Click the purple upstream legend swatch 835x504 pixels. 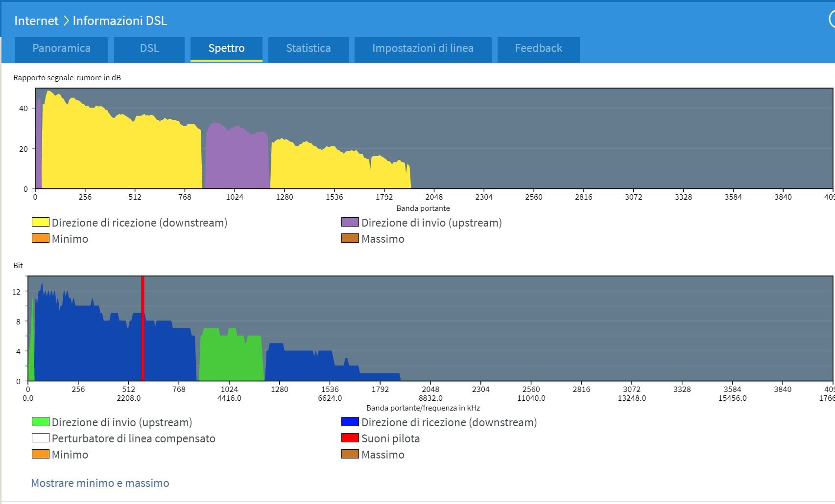pyautogui.click(x=350, y=222)
